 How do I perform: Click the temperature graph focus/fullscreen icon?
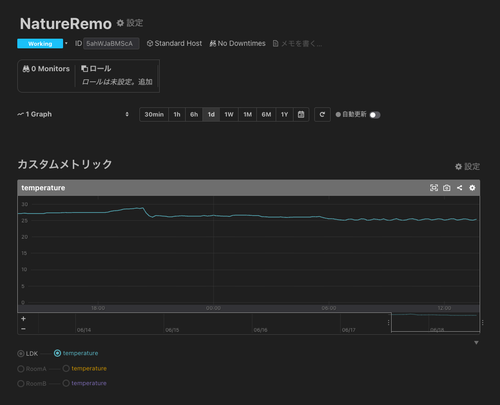(434, 188)
